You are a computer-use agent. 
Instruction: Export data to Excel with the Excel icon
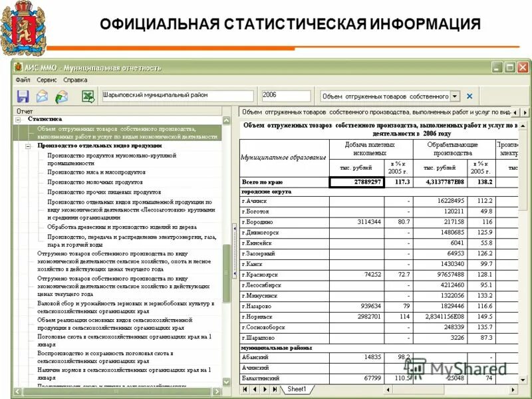(86, 96)
